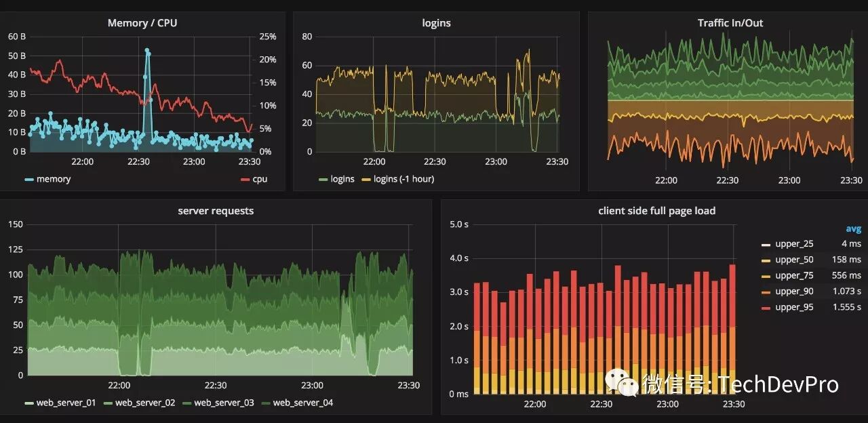Click the memory color line swatch
The height and width of the screenshot is (423, 868).
coord(29,180)
